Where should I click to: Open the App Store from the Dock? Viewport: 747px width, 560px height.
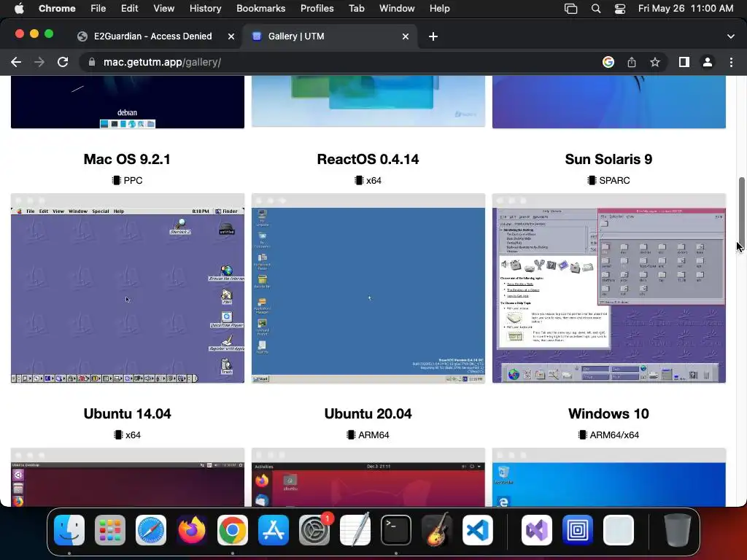[x=274, y=529]
